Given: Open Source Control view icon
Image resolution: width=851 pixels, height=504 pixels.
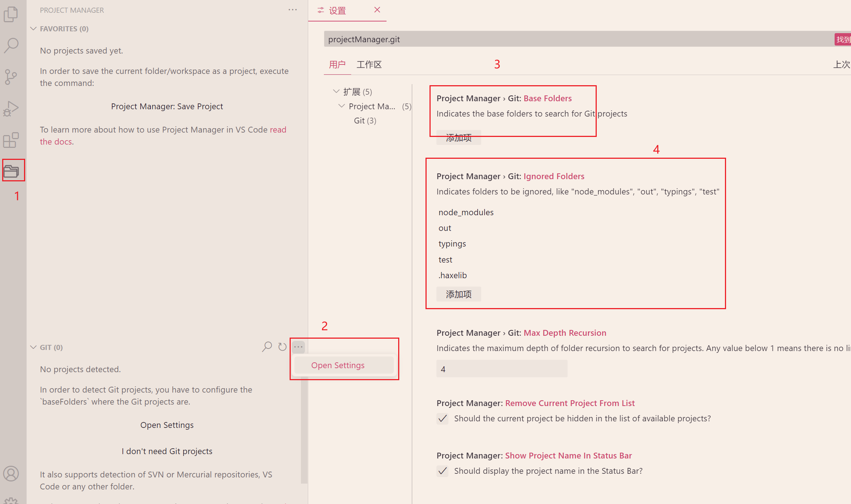Looking at the screenshot, I should pyautogui.click(x=11, y=77).
